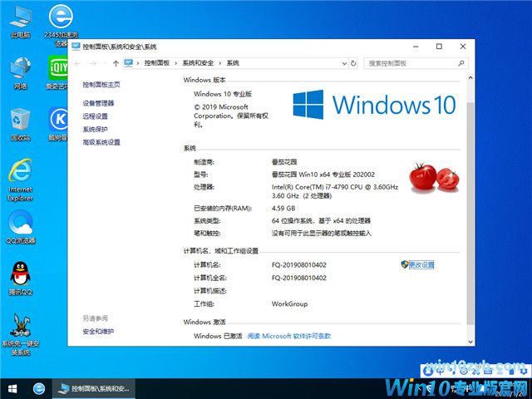Open the 2345 accelerated browser desktop icon
The width and height of the screenshot is (532, 399).
(61, 25)
